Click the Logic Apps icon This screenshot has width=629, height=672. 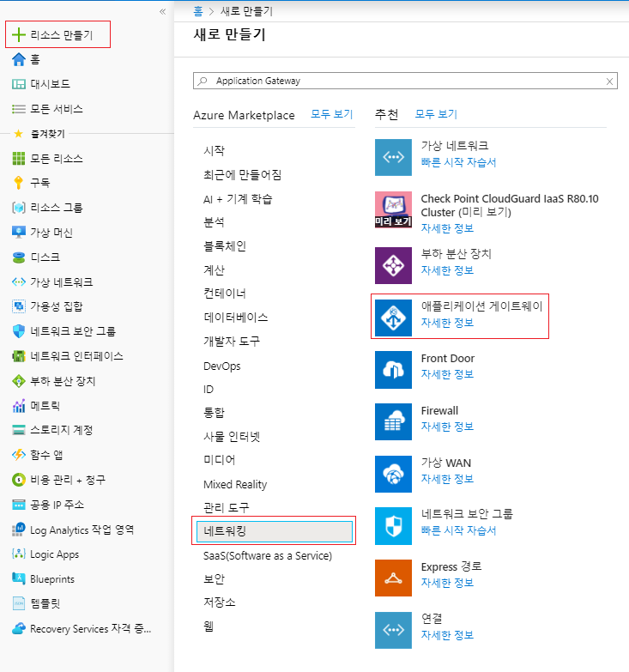tap(18, 554)
